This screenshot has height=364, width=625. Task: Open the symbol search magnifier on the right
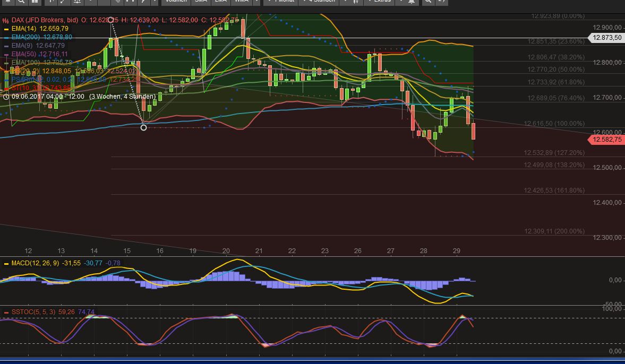tap(428, 2)
